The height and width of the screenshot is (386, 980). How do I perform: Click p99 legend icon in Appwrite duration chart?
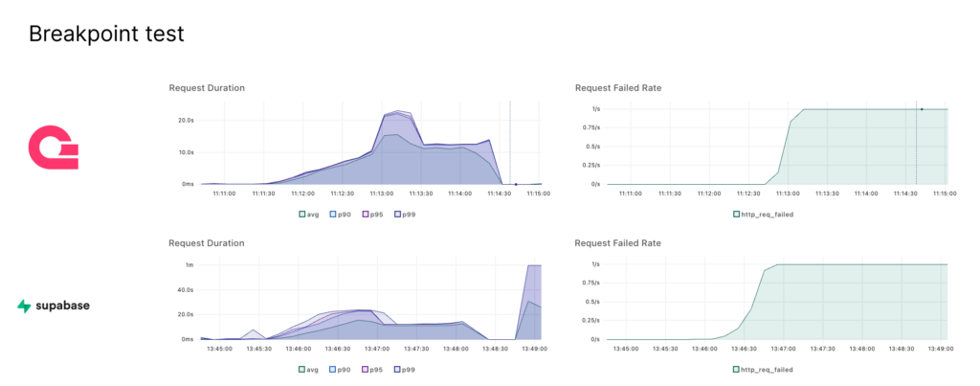397,214
